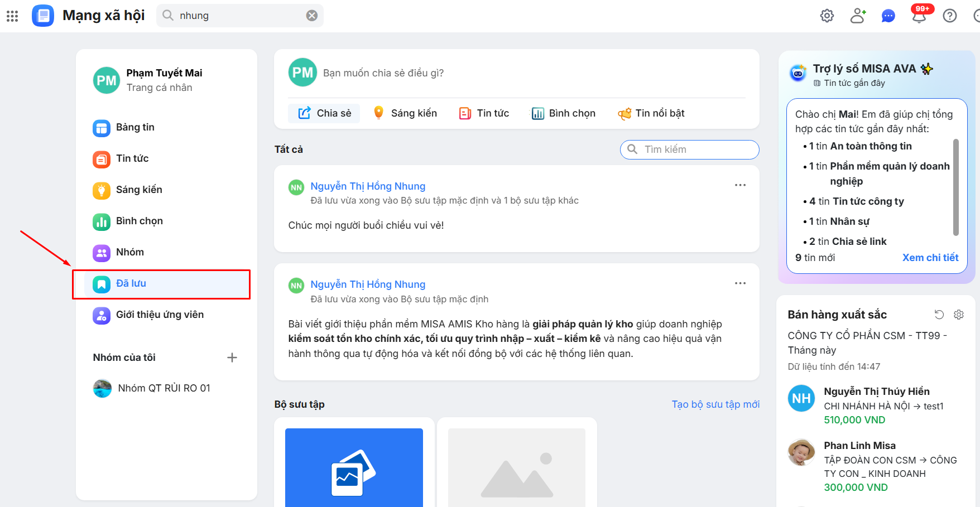
Task: Open Bình chọn in left sidebar
Action: click(x=166, y=221)
